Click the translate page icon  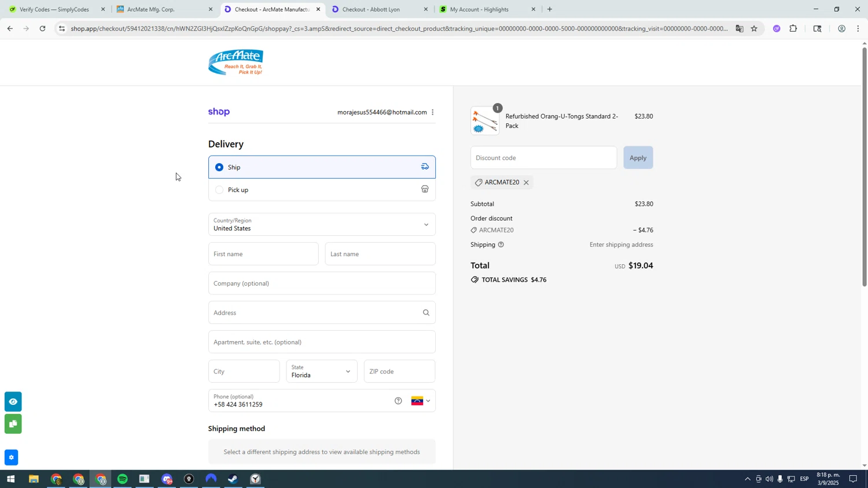click(x=739, y=28)
